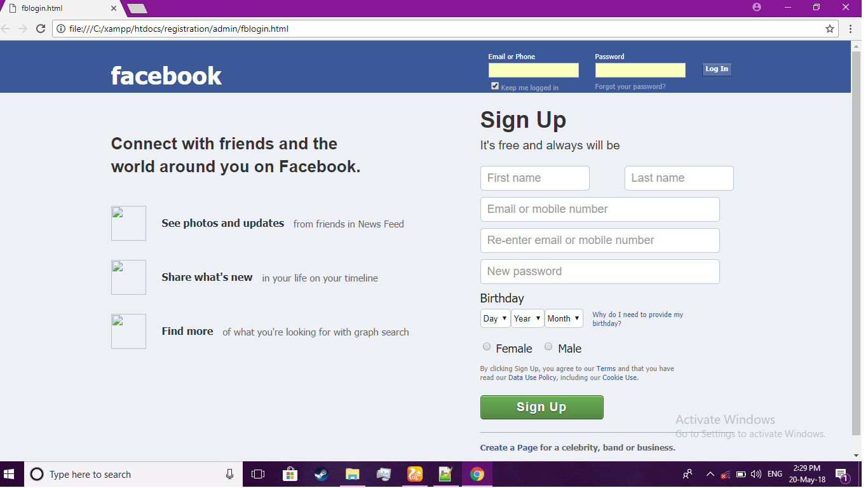Image resolution: width=868 pixels, height=488 pixels.
Task: Click the First name field
Action: click(x=535, y=178)
